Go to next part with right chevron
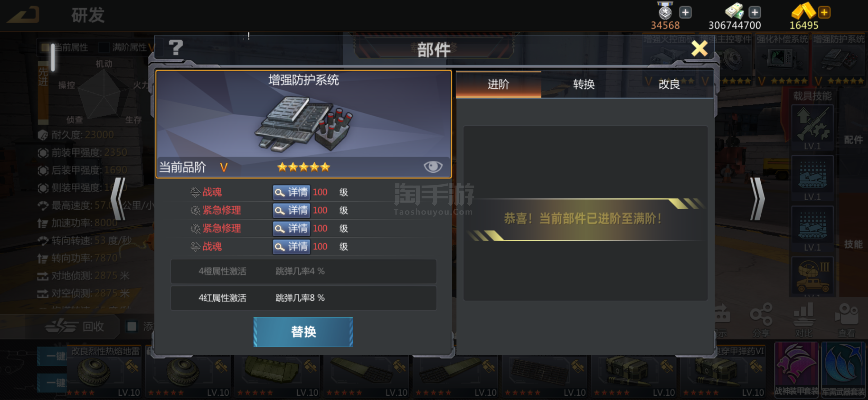The width and height of the screenshot is (868, 400). point(757,199)
